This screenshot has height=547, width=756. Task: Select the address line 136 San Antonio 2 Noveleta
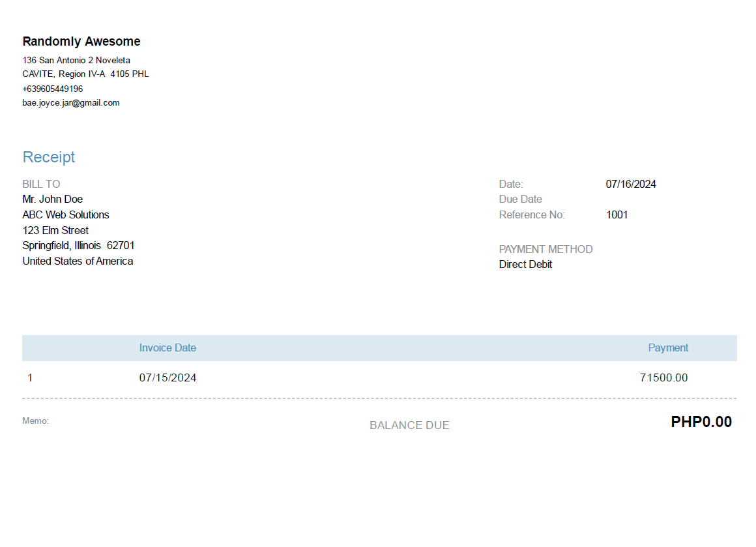click(76, 60)
